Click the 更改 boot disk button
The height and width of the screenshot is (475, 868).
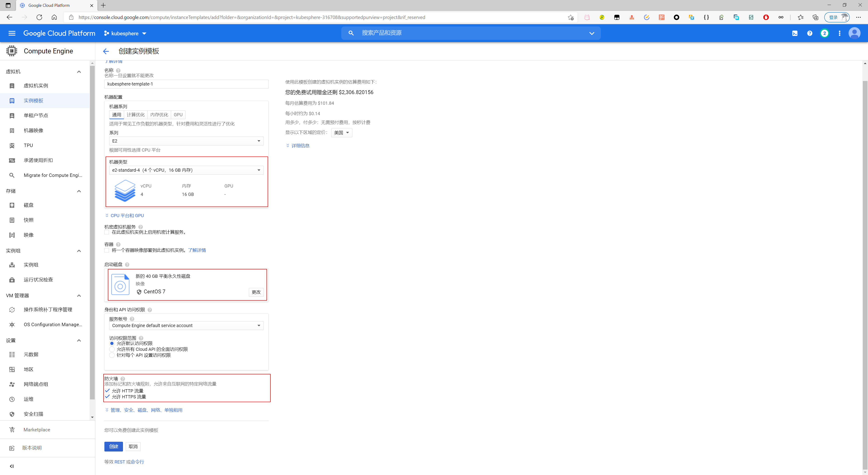pyautogui.click(x=256, y=292)
